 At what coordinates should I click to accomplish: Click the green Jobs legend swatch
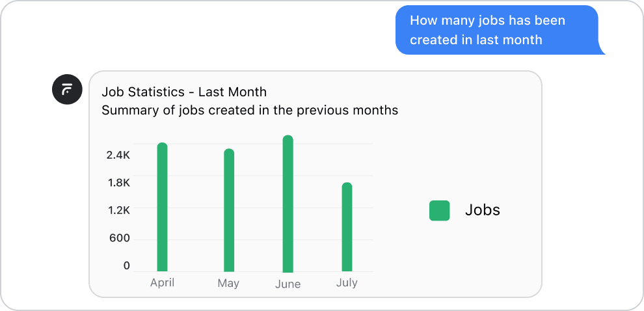[439, 211]
